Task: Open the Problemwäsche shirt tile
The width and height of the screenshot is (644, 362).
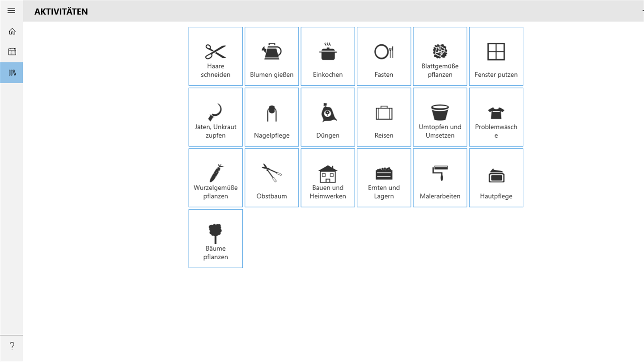Action: (496, 117)
